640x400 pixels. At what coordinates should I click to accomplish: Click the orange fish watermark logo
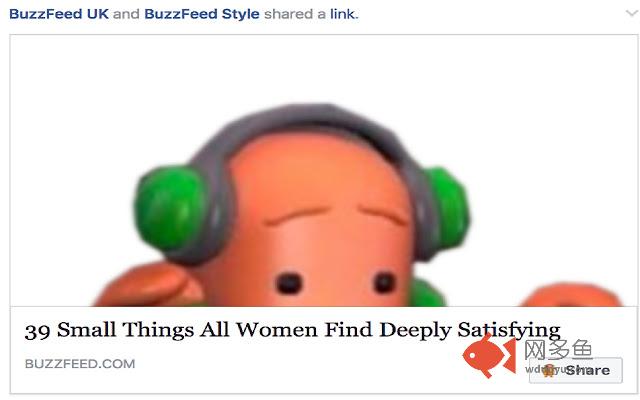(489, 356)
